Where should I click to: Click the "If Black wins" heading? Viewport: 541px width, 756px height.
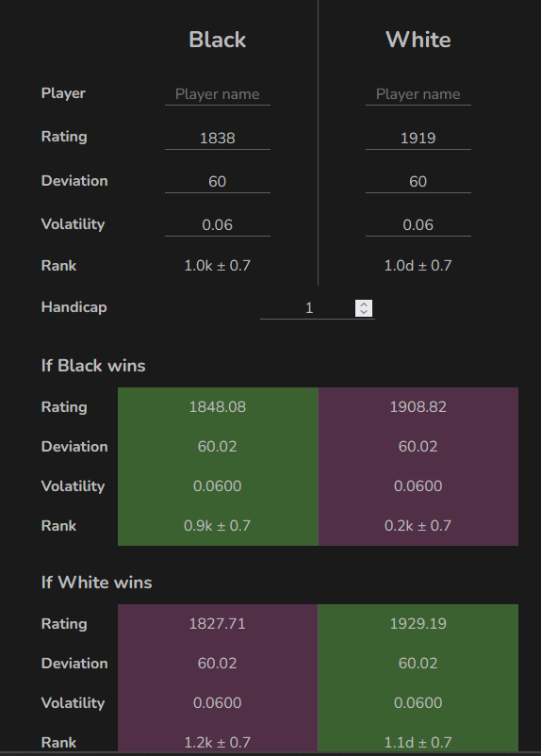[93, 366]
